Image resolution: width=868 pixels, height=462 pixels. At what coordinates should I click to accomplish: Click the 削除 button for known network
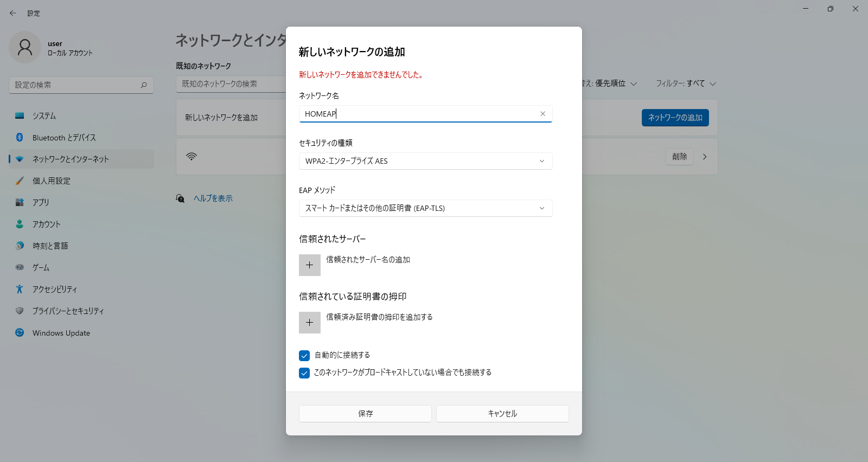680,157
